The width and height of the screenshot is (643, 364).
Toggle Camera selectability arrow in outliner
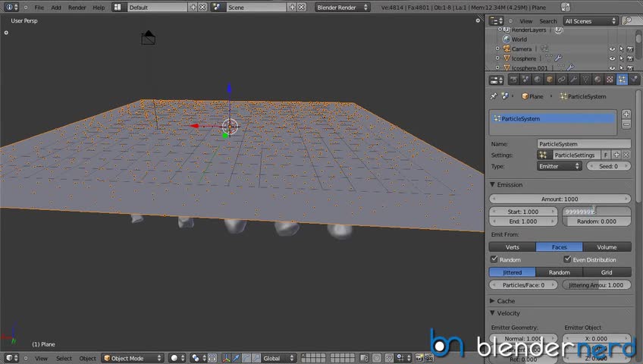[x=621, y=49]
